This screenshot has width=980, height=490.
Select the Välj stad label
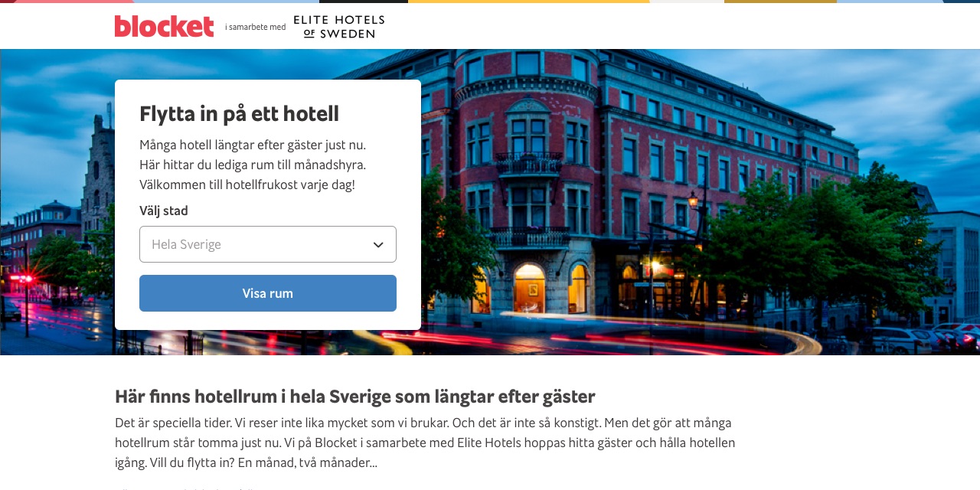(164, 211)
